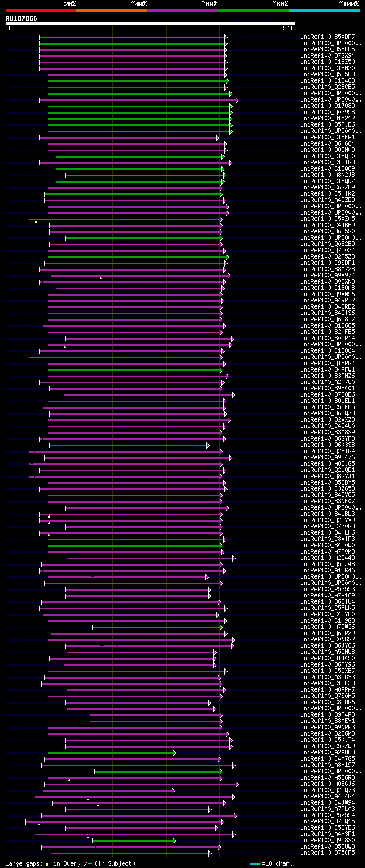The width and height of the screenshot is (365, 868).
Task: Select hit UniRef100_Q9C8S0
Action: pyautogui.click(x=327, y=841)
